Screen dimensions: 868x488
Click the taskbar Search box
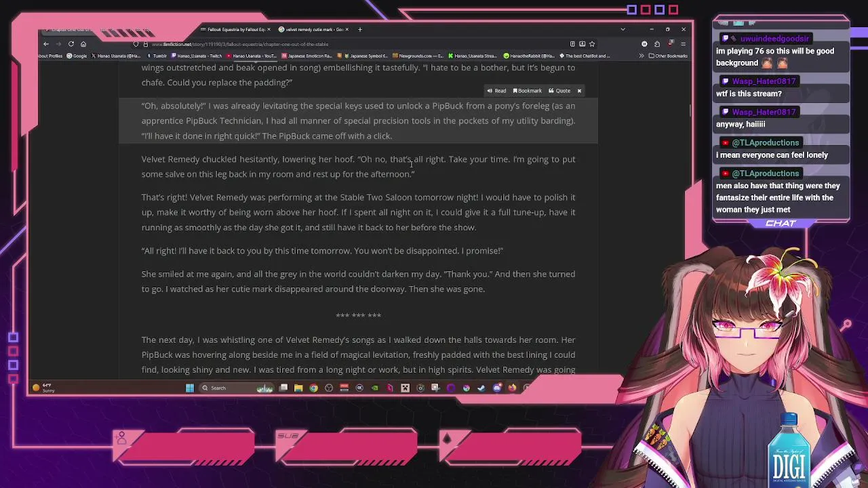tap(237, 388)
